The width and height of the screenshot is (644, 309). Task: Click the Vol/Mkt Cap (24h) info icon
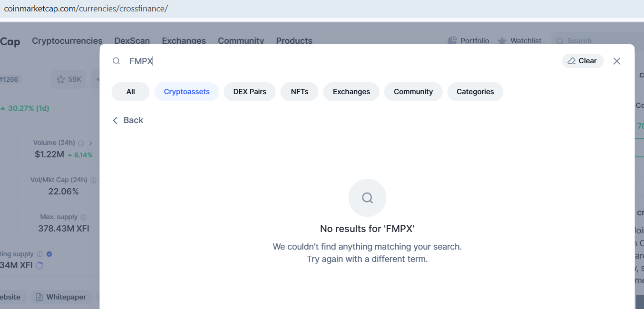click(93, 180)
